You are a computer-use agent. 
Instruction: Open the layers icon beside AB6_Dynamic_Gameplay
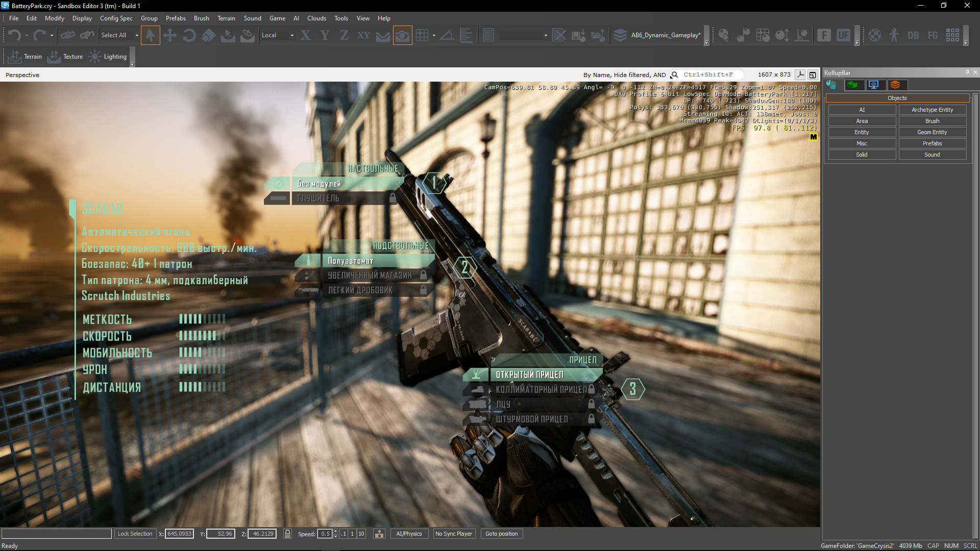pos(620,35)
